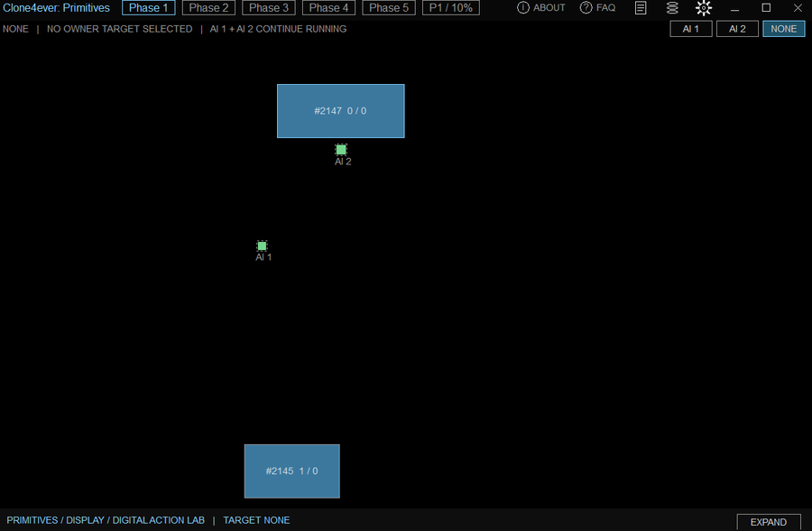Expand the bottom panel with EXPAND
Image resolution: width=812 pixels, height=531 pixels.
coord(769,522)
